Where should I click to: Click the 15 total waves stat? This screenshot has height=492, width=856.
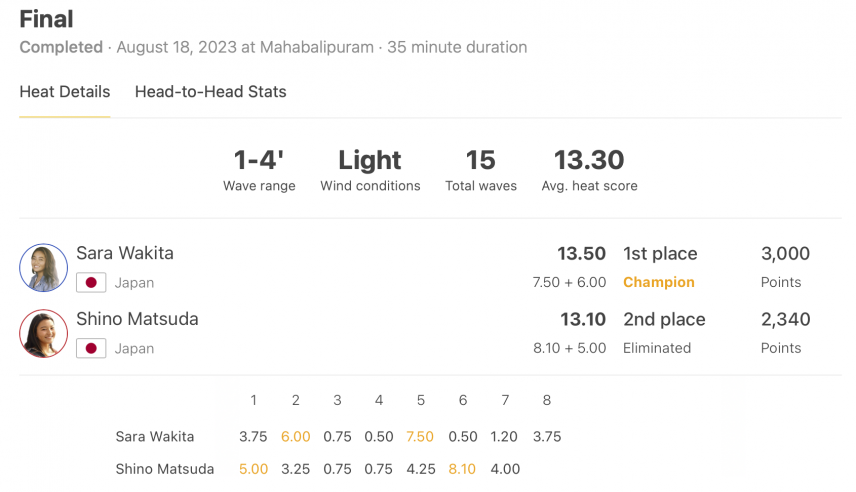point(481,170)
